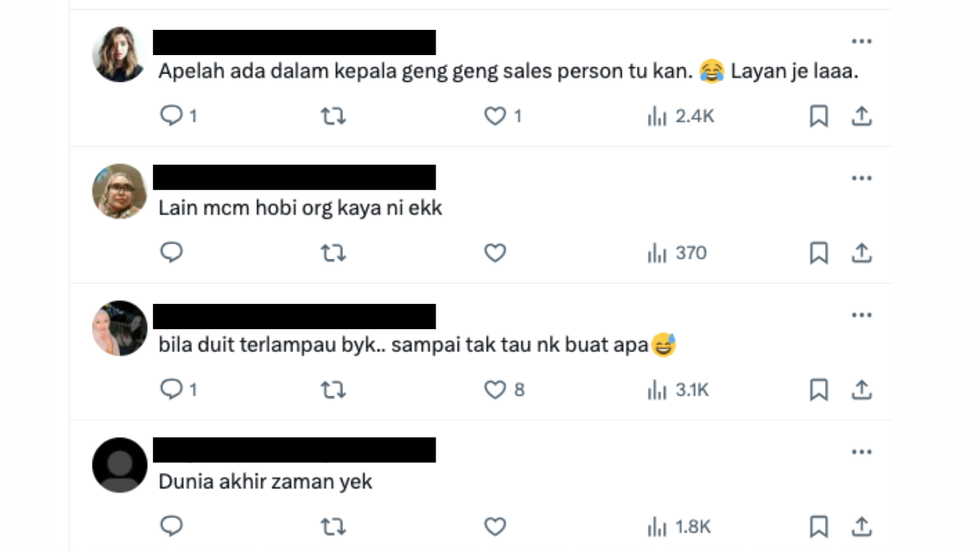Open profile of hijab-wearing avatar user

coord(119,191)
